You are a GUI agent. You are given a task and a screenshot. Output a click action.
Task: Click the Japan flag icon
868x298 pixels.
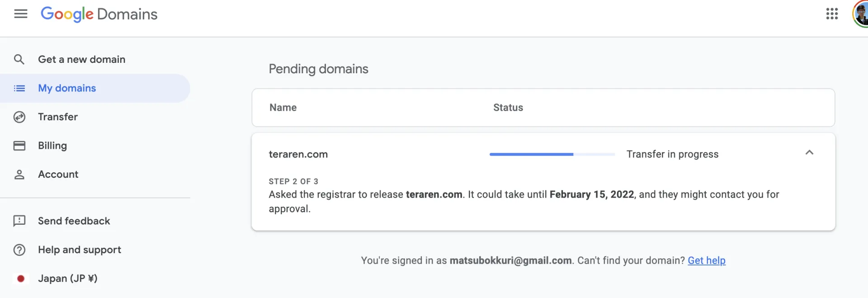coord(20,279)
